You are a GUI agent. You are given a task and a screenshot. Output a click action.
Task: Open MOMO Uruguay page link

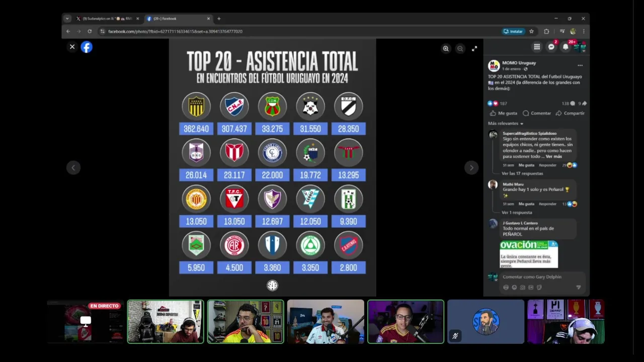tap(519, 63)
